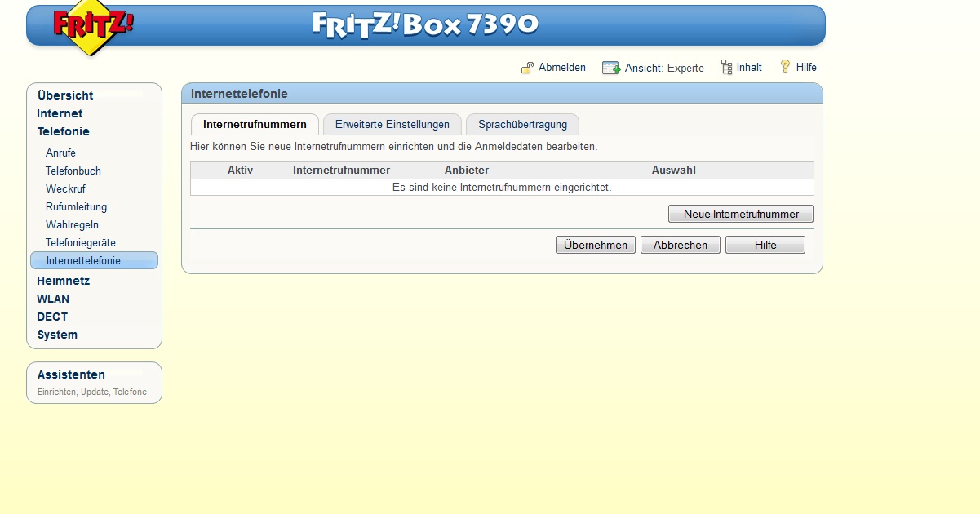Click the Inhalt sitemap icon
The height and width of the screenshot is (514, 980).
click(x=726, y=68)
